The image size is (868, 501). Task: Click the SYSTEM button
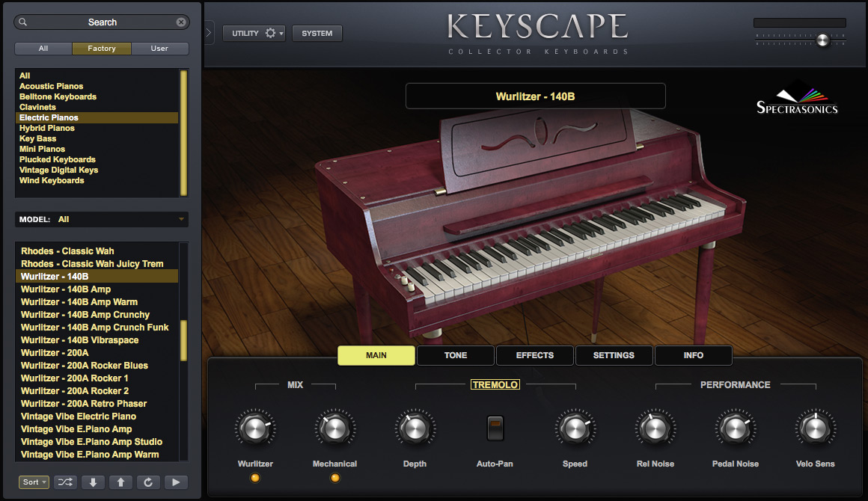317,33
